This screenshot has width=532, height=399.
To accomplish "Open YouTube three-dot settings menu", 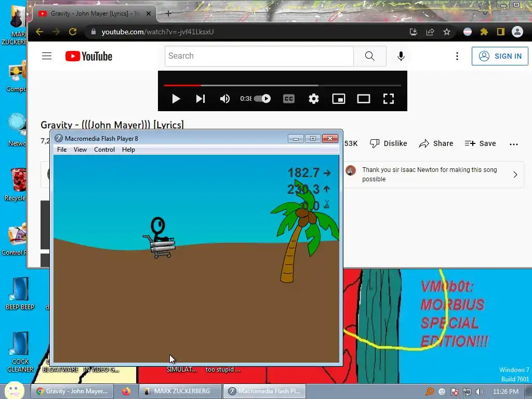I will coord(457,56).
